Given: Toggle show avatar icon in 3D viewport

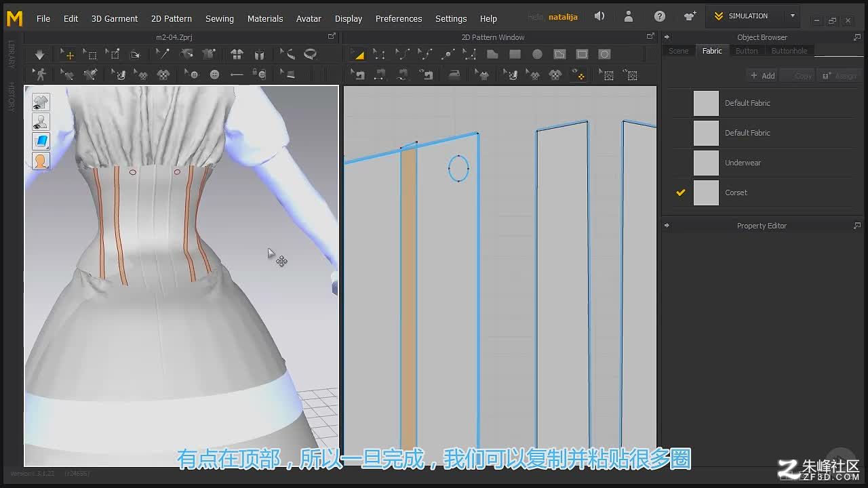Looking at the screenshot, I should click(41, 122).
